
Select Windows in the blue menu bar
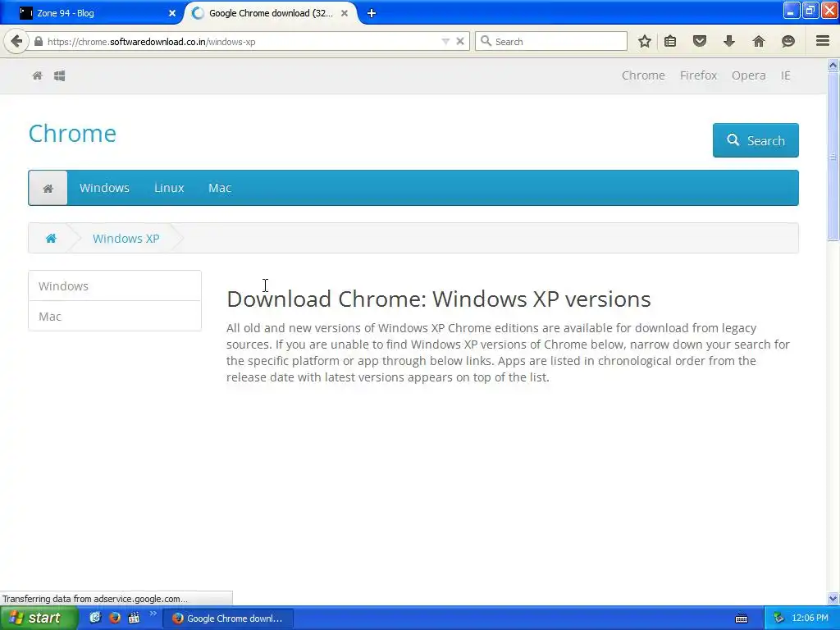[x=104, y=188]
